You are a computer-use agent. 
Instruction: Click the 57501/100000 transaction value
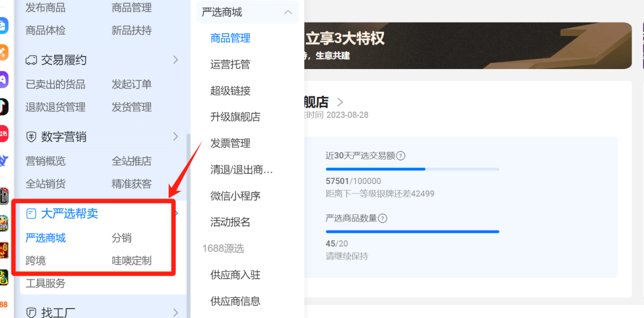click(353, 182)
